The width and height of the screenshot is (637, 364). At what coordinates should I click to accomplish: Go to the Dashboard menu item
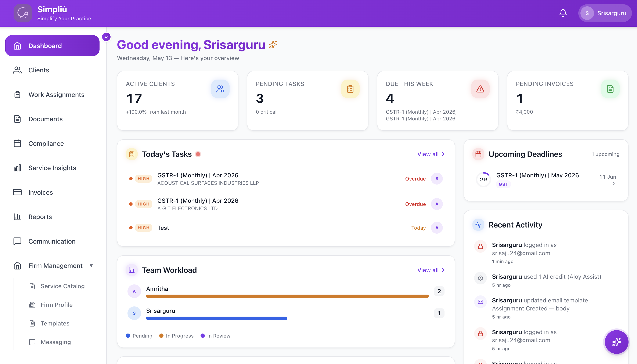tap(52, 46)
